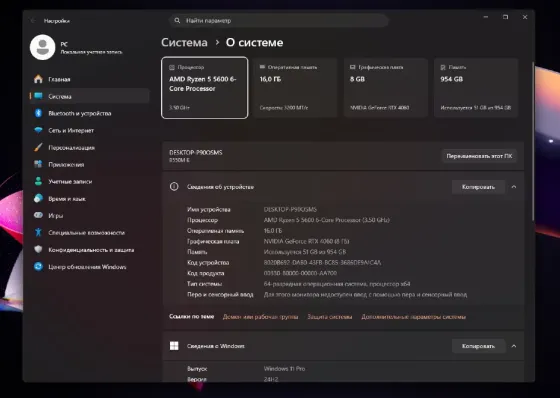The image size is (560, 398).
Task: Click the Перо и сенсорный ввод label
Action: pyautogui.click(x=220, y=294)
